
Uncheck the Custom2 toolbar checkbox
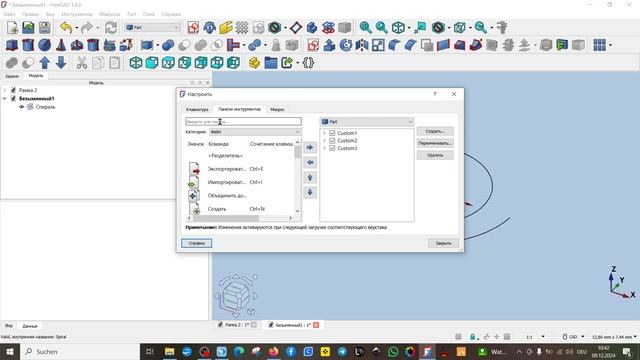tap(332, 140)
